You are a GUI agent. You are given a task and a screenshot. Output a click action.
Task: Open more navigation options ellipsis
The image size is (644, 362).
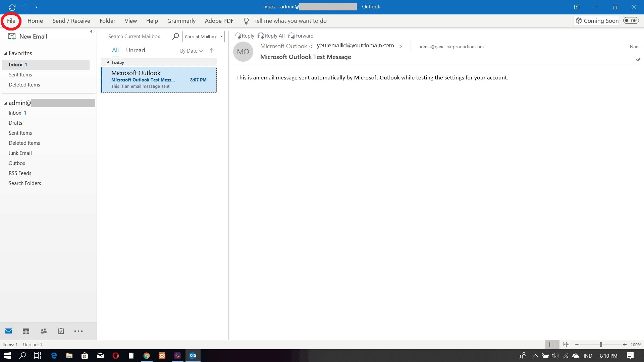point(78,331)
